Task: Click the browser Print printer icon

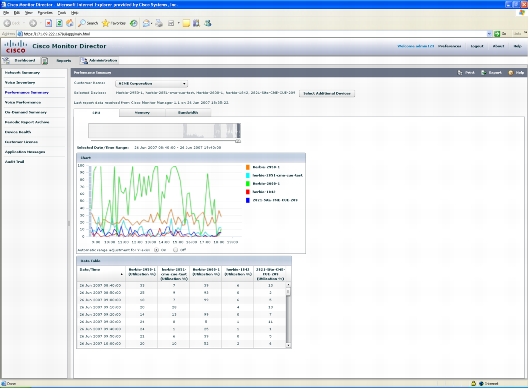Action: click(x=159, y=23)
